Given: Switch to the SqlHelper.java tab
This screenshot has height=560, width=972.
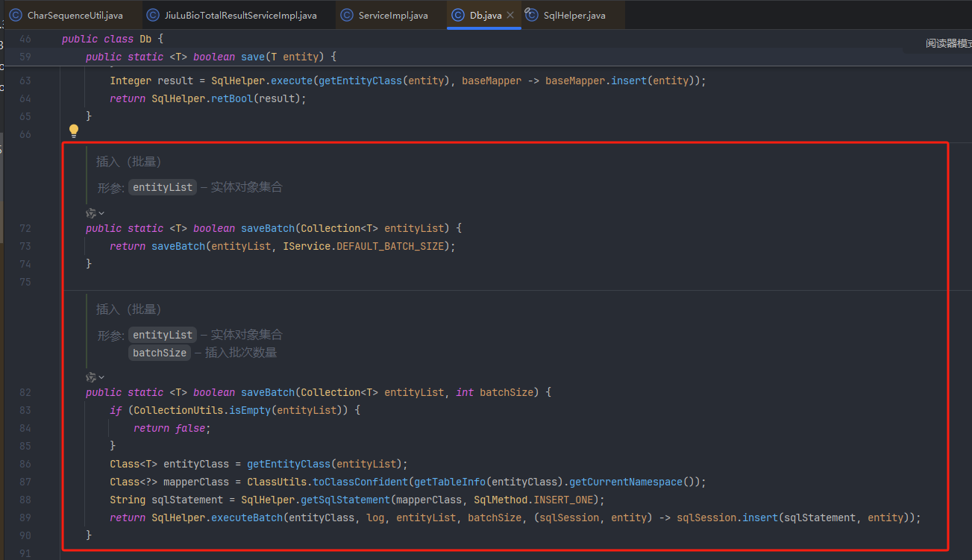Looking at the screenshot, I should [x=574, y=15].
